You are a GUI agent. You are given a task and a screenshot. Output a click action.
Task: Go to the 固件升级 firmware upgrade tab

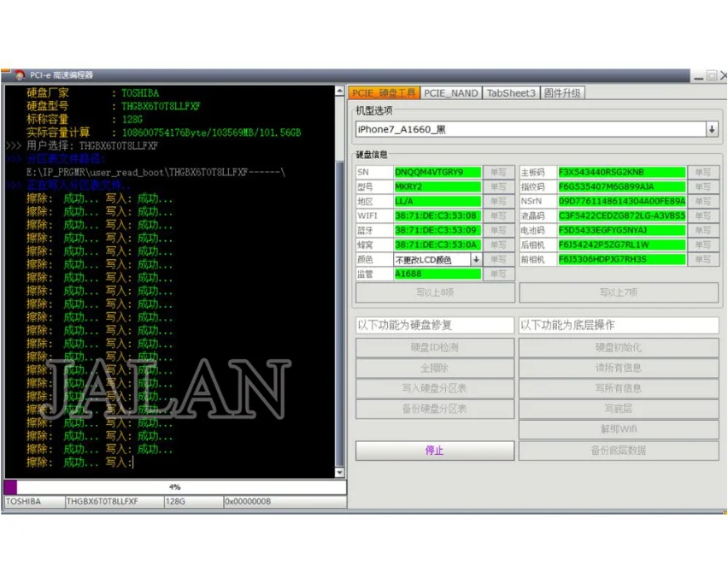coord(562,93)
